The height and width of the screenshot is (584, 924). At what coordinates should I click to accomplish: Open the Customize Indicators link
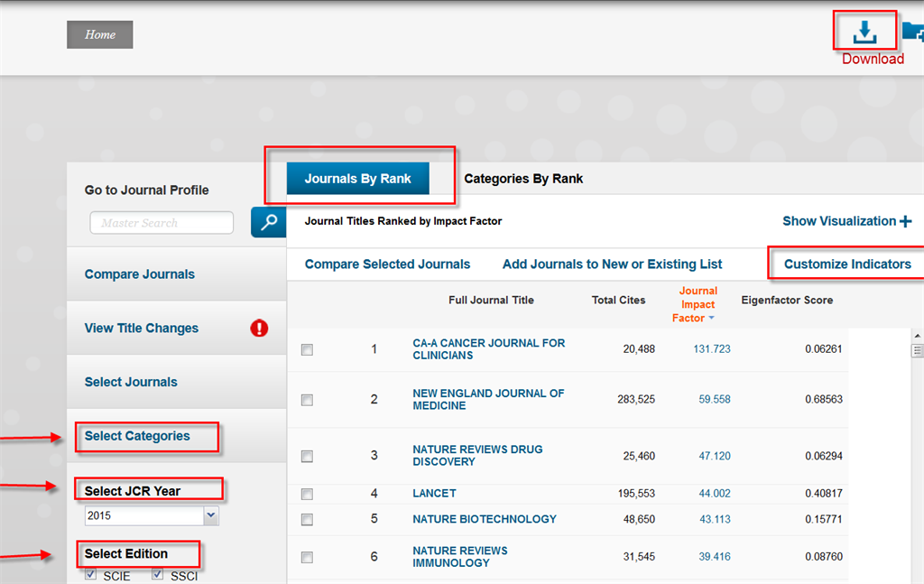847,264
